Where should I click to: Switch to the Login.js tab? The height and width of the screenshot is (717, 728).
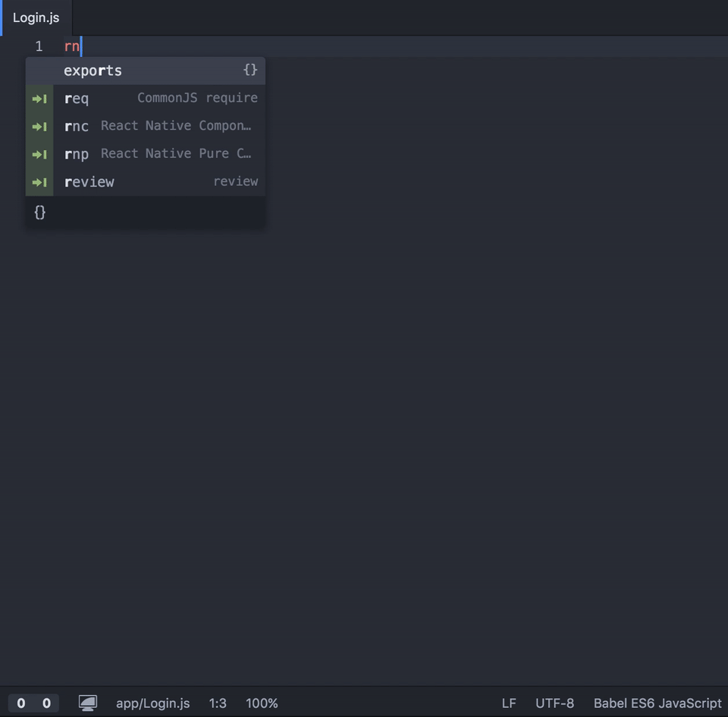click(36, 17)
